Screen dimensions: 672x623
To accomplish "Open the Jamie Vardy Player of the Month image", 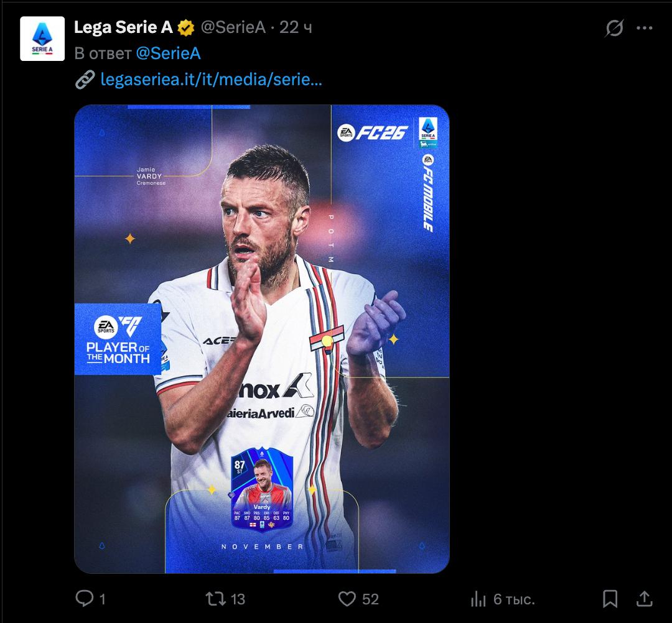I will click(x=261, y=339).
